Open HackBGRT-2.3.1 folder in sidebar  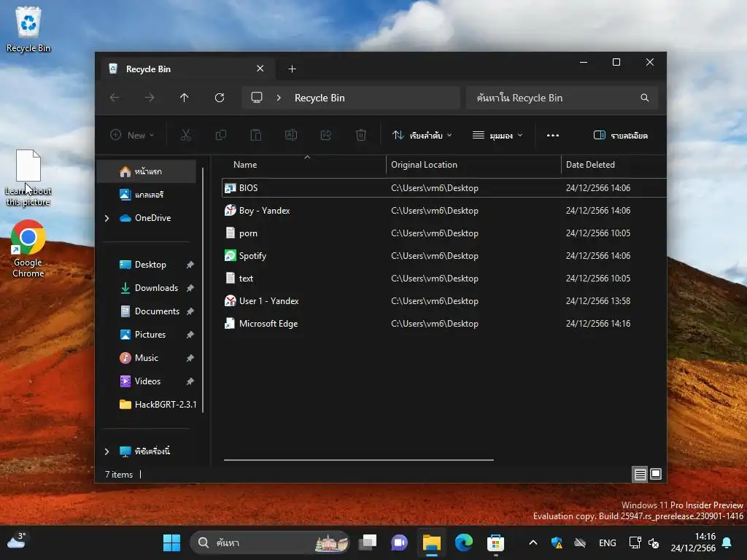coord(158,405)
